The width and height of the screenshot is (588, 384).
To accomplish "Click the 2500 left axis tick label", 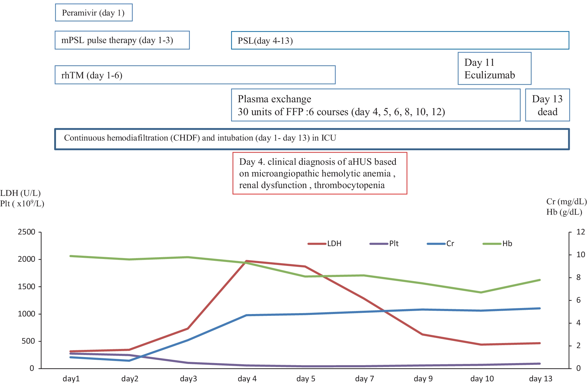I will (27, 232).
